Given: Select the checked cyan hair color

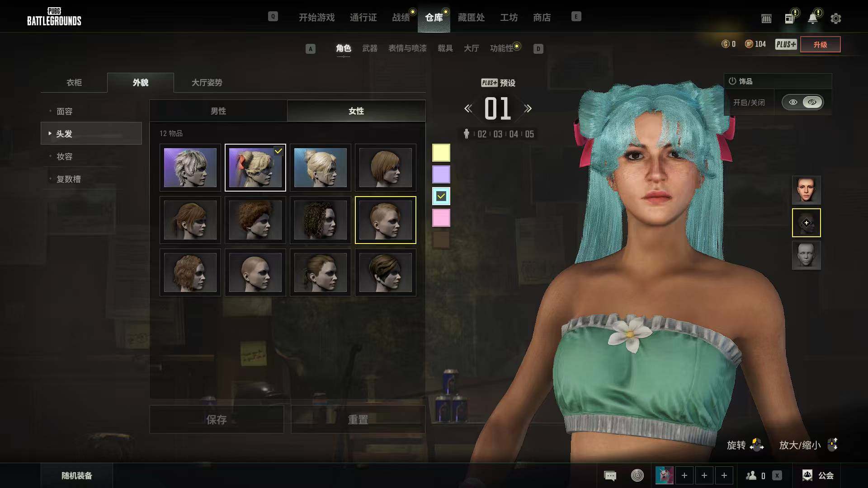Looking at the screenshot, I should click(x=441, y=196).
